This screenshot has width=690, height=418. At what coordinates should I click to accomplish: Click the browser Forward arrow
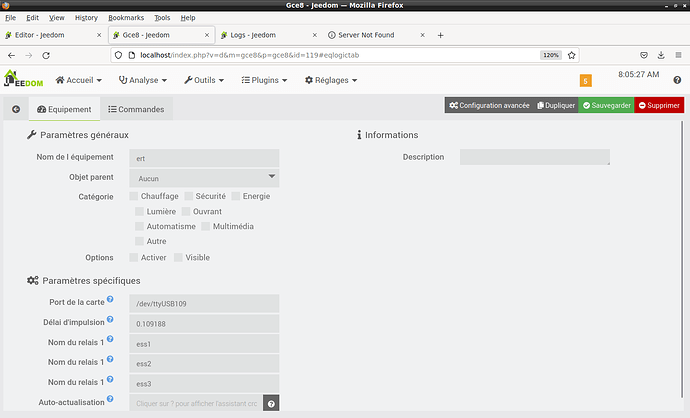(x=29, y=55)
